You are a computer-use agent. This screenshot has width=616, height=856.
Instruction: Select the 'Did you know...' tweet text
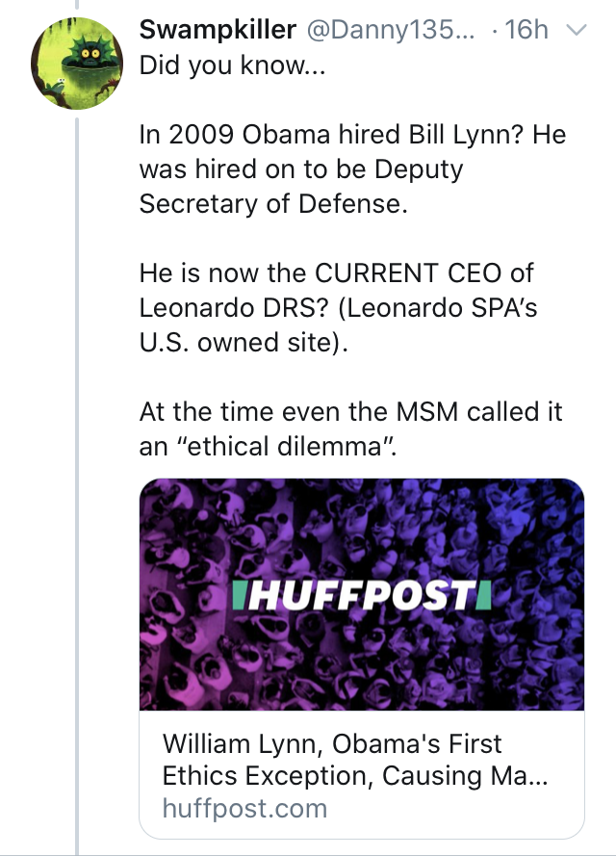tap(232, 65)
